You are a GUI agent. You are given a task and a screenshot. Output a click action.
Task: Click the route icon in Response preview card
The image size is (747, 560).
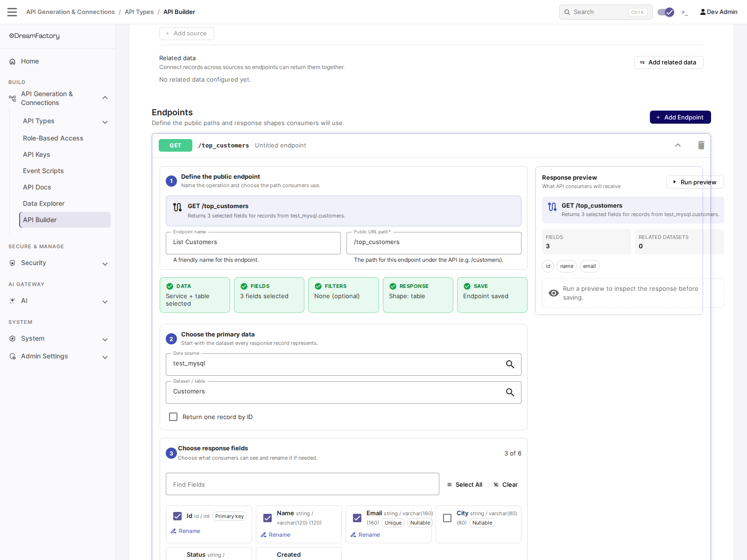click(552, 207)
